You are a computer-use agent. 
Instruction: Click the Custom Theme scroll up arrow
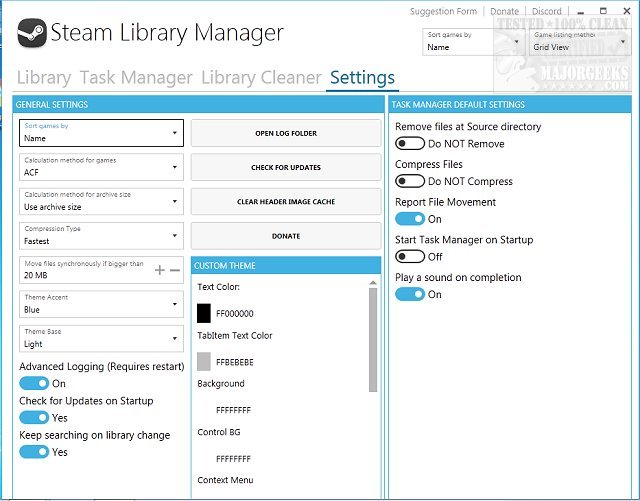(373, 283)
